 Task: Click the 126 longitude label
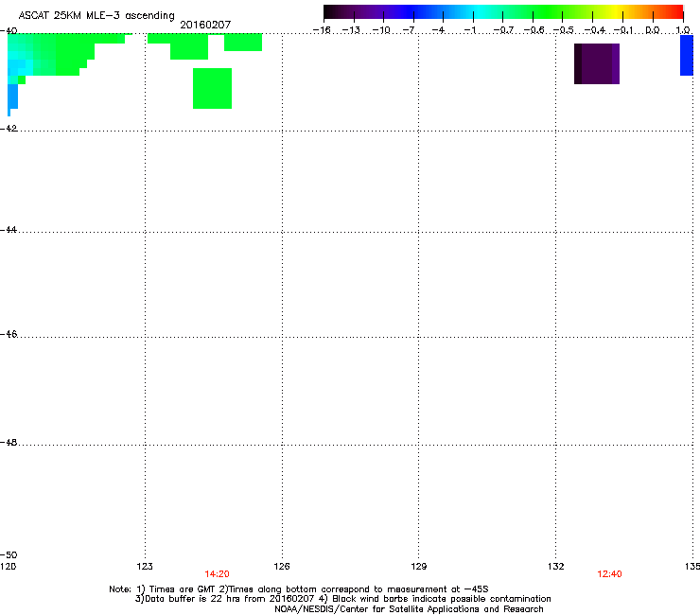282,567
